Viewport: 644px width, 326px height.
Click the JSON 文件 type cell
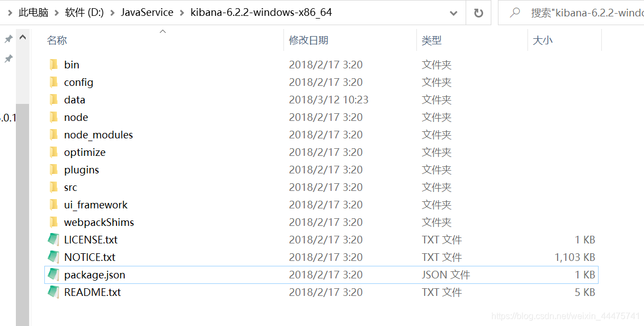coord(445,275)
